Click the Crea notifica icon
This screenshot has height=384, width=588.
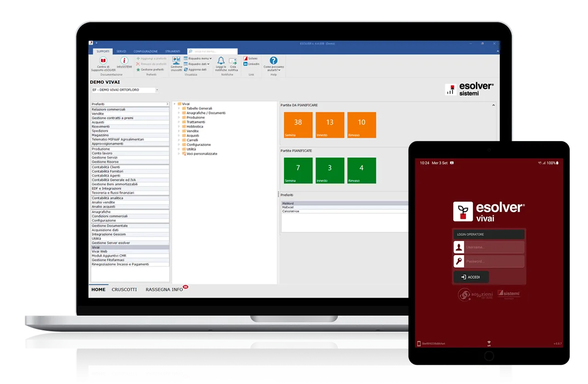click(233, 61)
